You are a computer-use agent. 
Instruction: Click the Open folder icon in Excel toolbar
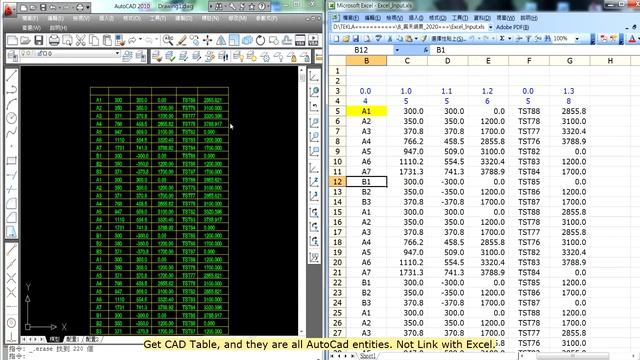346,38
